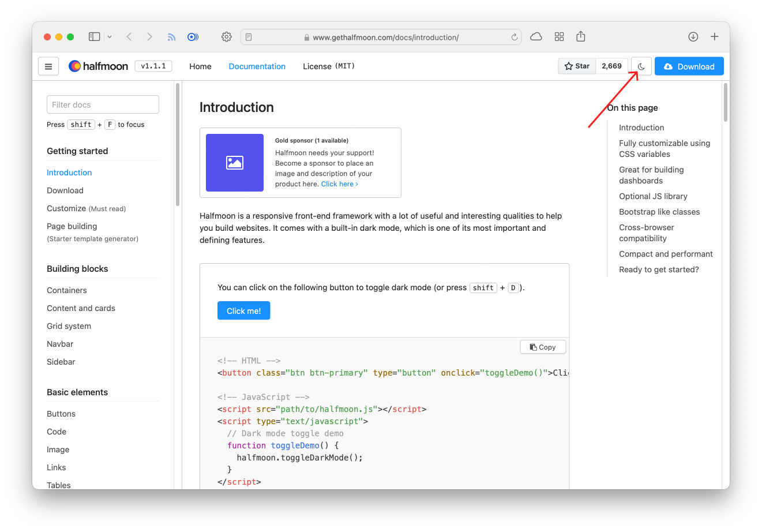762x532 pixels.
Task: Open Navbar sidebar link
Action: [x=60, y=344]
